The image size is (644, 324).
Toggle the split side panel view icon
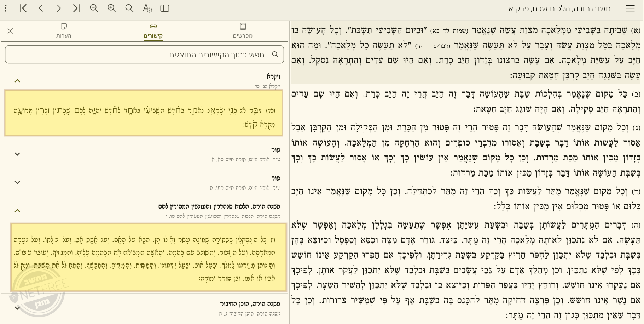coord(165,8)
